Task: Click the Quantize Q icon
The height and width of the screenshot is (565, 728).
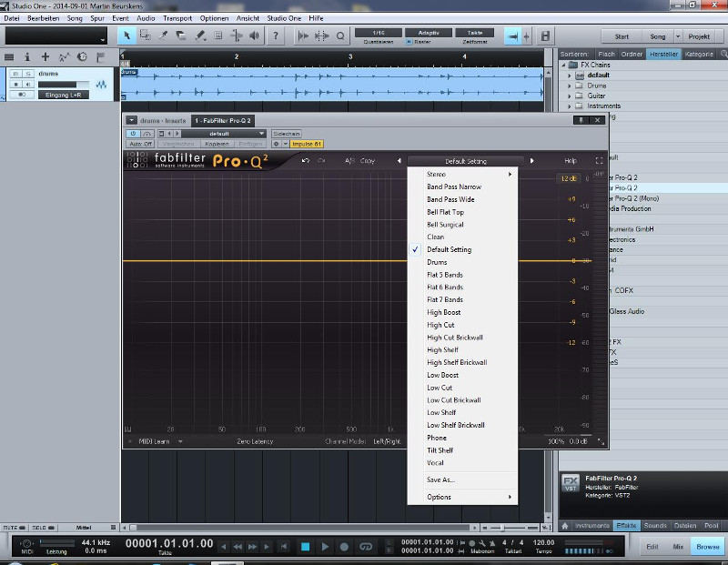Action: click(x=340, y=35)
